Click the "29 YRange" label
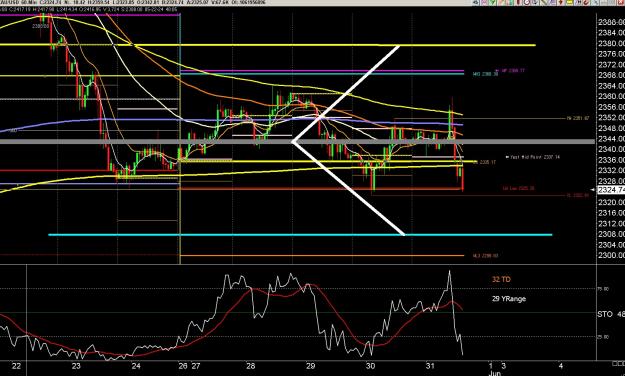The image size is (625, 376). click(509, 298)
